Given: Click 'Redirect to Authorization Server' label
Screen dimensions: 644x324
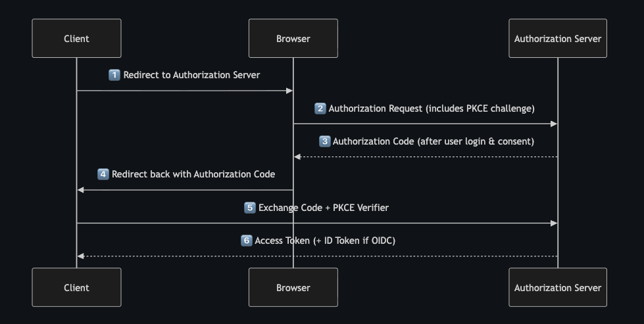Looking at the screenshot, I should (191, 76).
